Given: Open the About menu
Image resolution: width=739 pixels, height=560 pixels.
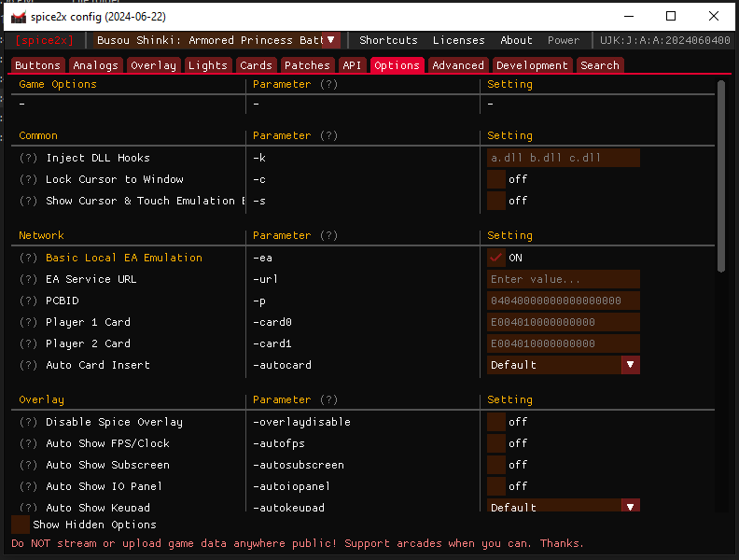Looking at the screenshot, I should pyautogui.click(x=516, y=40).
